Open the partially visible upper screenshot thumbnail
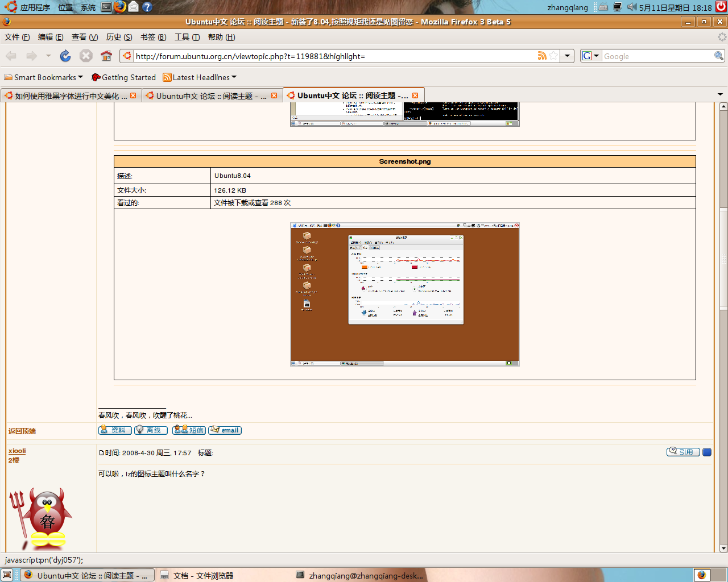Screen dimensions: 728x582 click(405, 114)
